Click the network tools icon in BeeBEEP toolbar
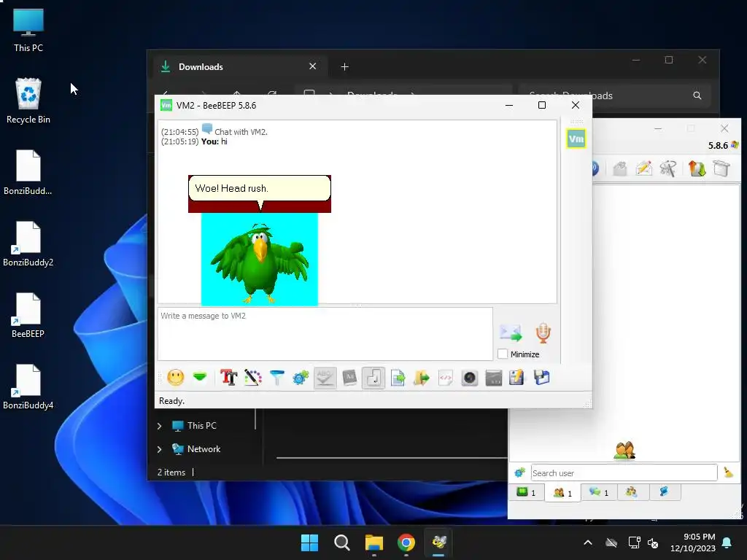The image size is (747, 560). pyautogui.click(x=668, y=168)
